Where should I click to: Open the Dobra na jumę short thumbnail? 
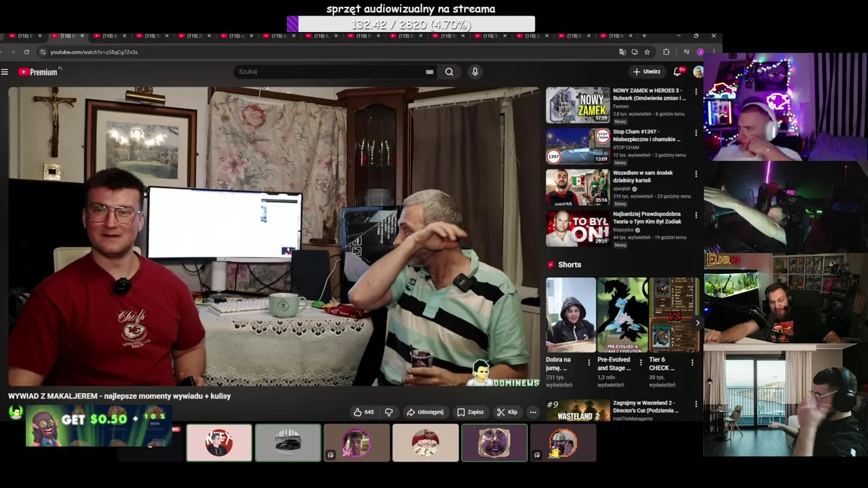[x=571, y=314]
